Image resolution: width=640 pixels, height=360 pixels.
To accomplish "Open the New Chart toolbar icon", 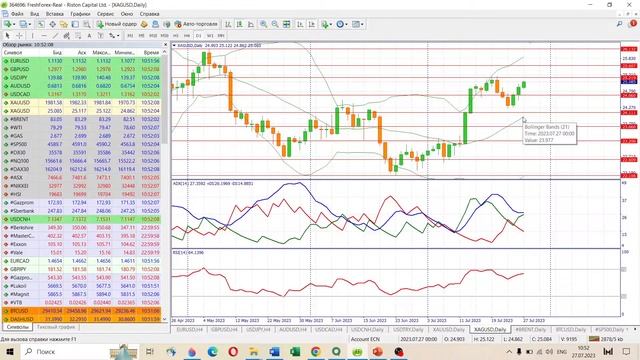I will pos(7,24).
